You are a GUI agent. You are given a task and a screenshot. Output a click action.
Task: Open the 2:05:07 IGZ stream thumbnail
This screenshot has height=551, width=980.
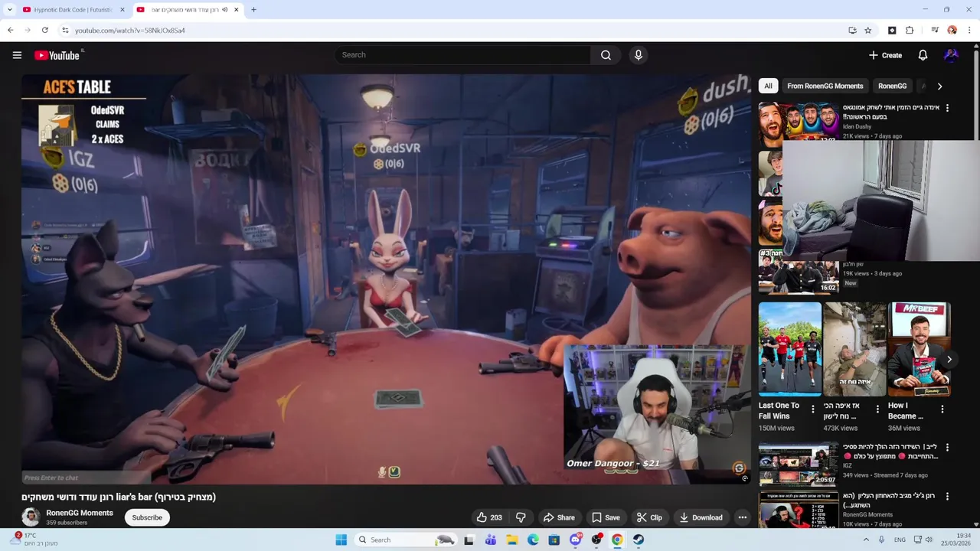pos(799,464)
